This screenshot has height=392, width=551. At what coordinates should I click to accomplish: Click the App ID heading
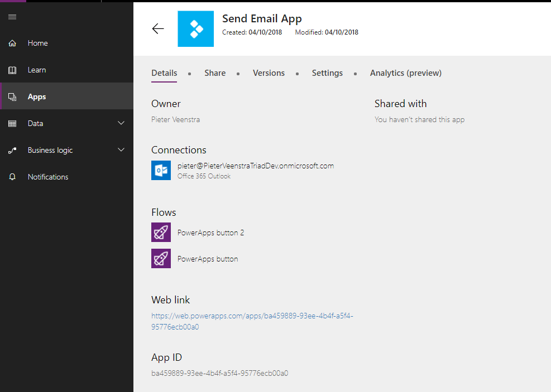[x=166, y=357]
